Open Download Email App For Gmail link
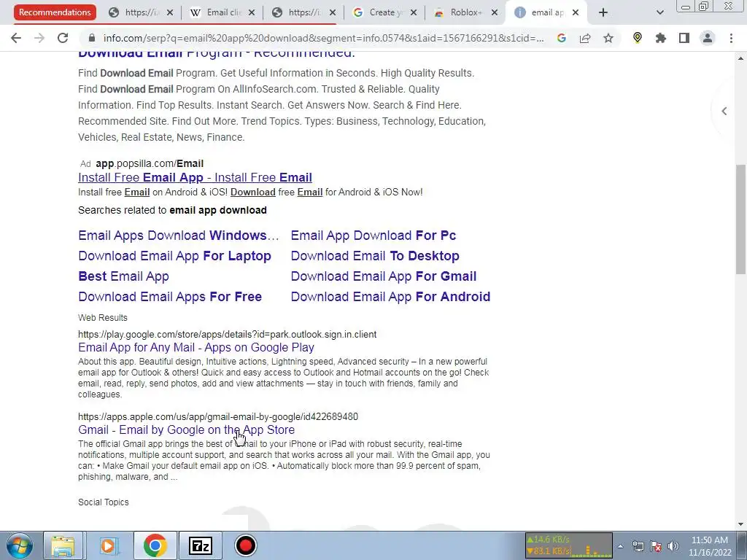Viewport: 747px width, 560px height. click(x=384, y=276)
